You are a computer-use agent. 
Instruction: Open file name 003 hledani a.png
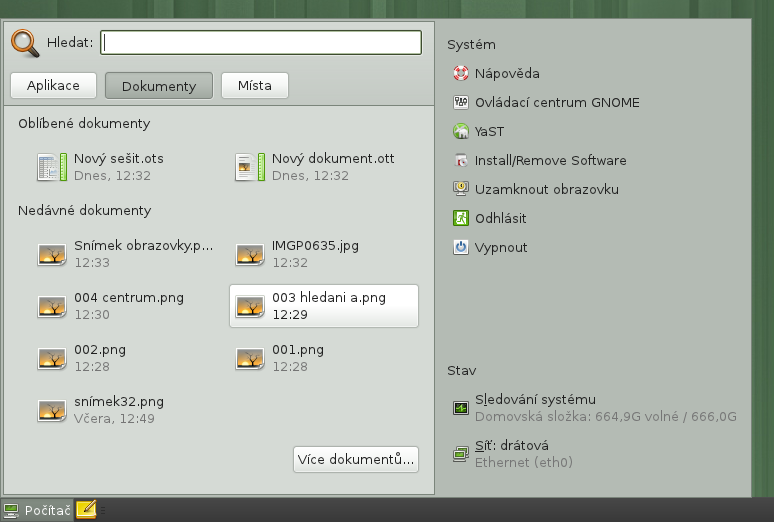click(x=329, y=298)
